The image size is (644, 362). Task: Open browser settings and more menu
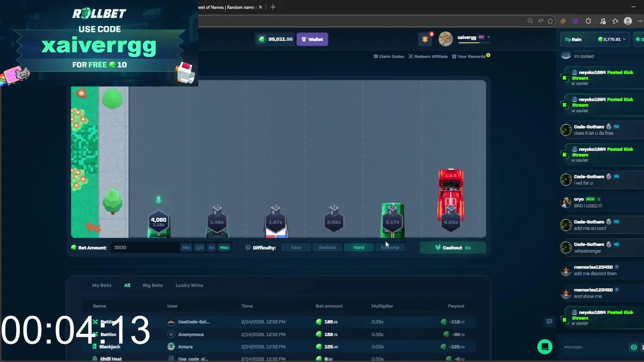(x=640, y=21)
